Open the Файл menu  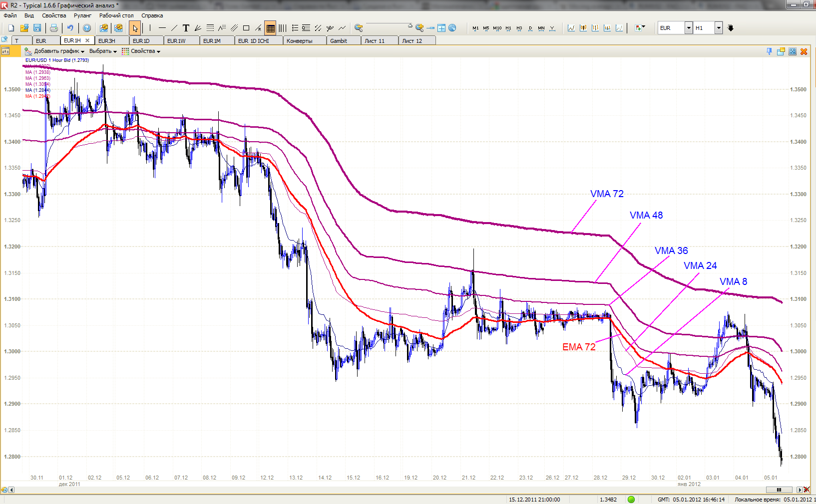tap(10, 15)
